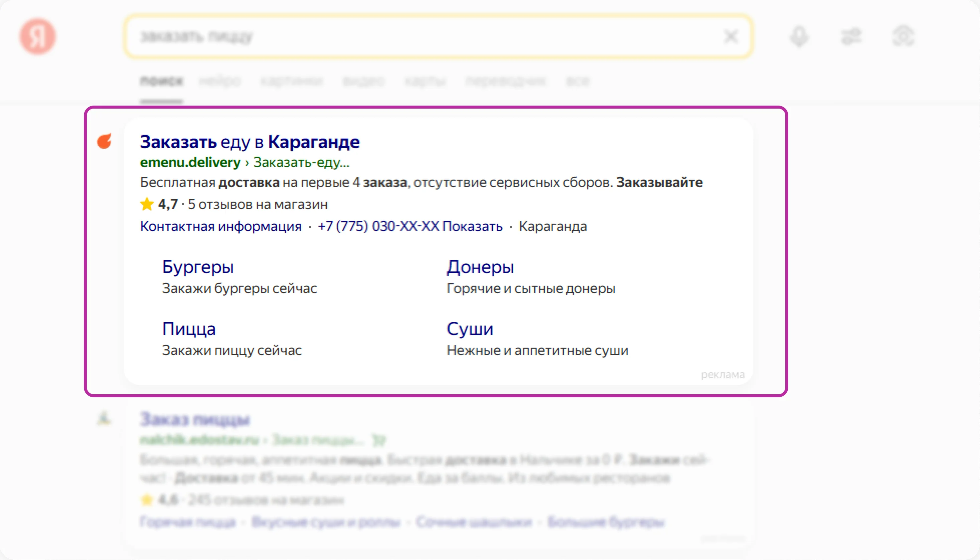980x560 pixels.
Task: Open the Все tab
Action: click(578, 81)
